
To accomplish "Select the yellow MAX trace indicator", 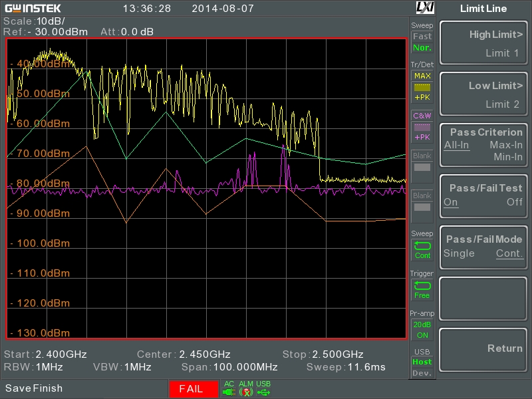I will tap(422, 76).
